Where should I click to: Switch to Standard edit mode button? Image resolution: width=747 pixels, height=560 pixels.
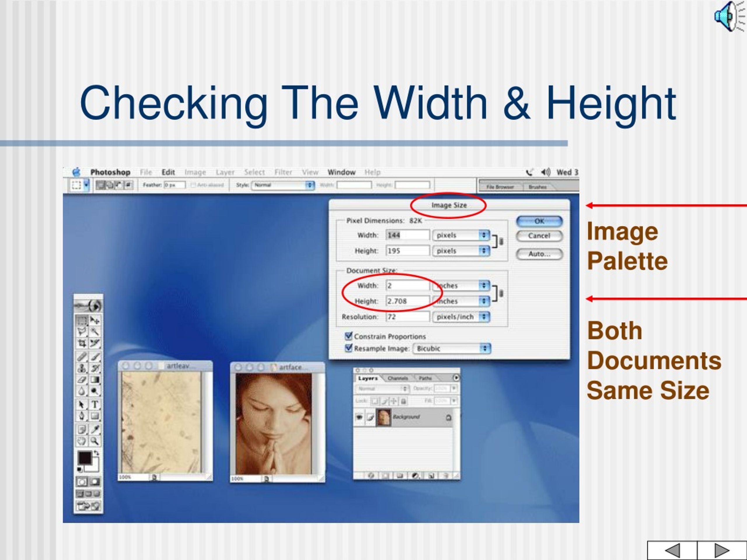tap(82, 482)
